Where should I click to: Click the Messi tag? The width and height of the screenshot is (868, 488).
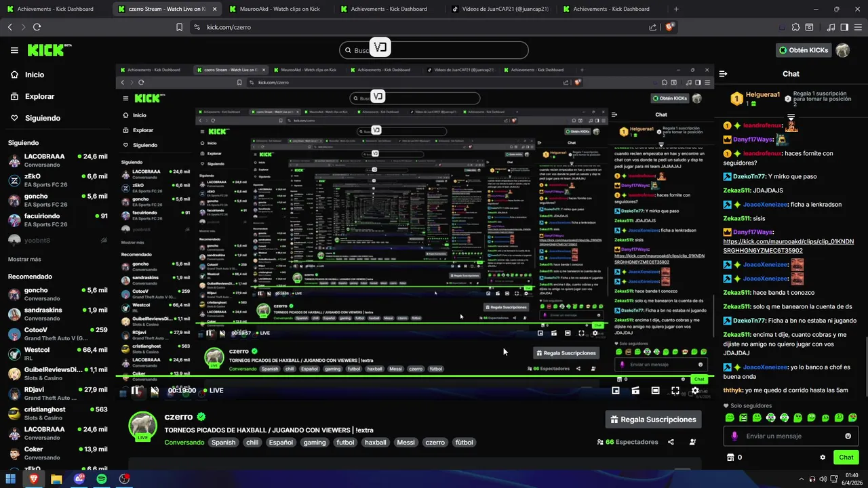pyautogui.click(x=406, y=443)
